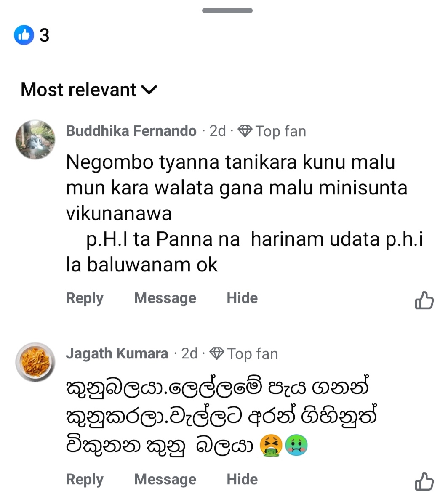Click Jagath Kumara's name
This screenshot has width=448, height=499.
coord(117,353)
